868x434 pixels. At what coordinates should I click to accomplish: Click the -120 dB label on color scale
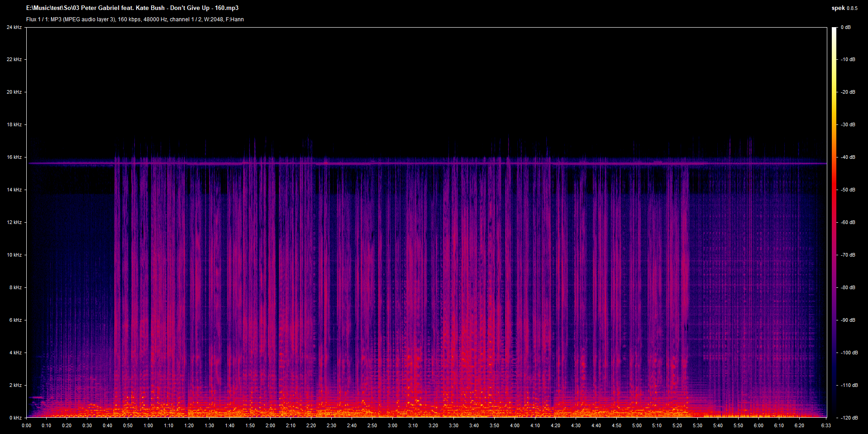click(849, 418)
